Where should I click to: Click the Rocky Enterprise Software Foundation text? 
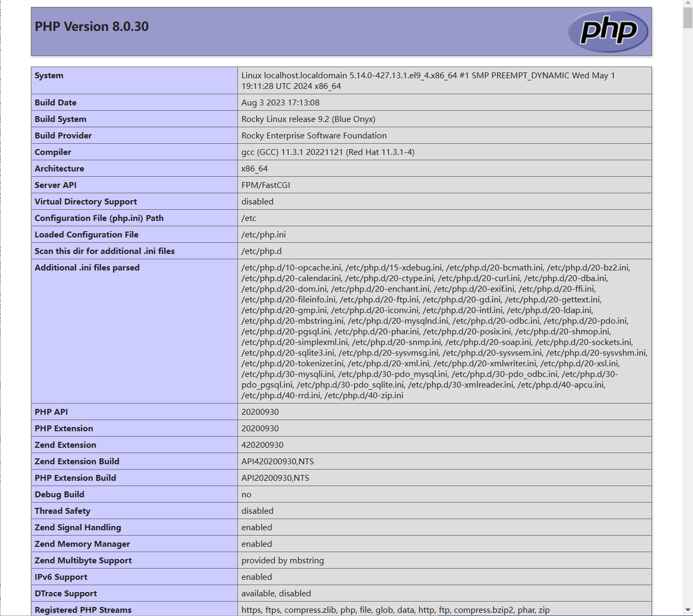coord(313,136)
